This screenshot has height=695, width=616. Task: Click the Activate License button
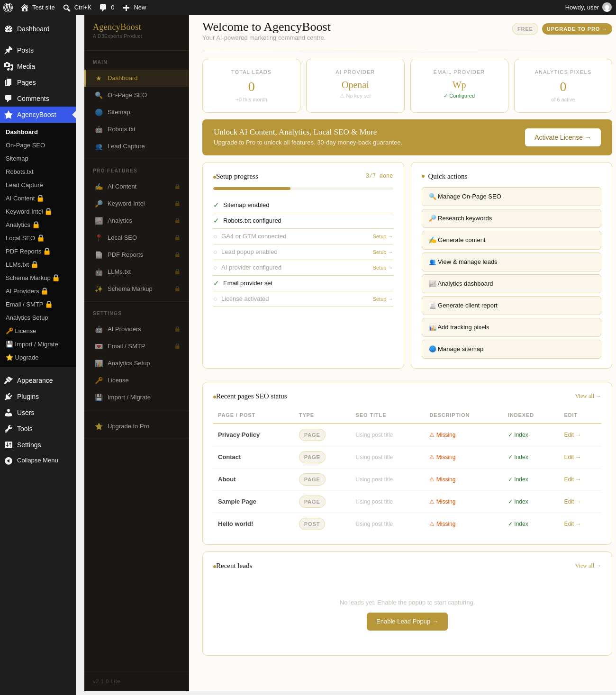click(563, 137)
